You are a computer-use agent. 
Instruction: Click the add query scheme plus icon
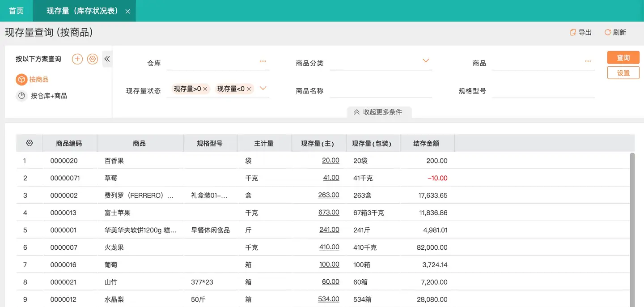coord(77,59)
